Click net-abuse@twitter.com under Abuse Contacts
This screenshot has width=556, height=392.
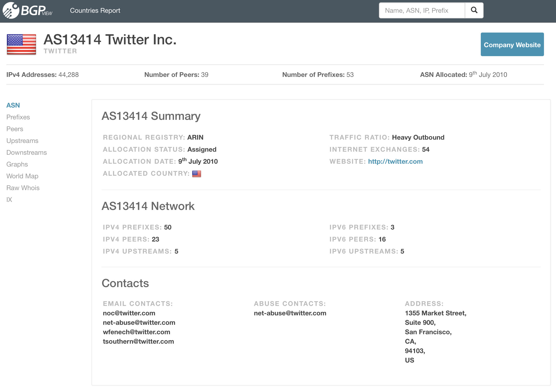pos(290,313)
